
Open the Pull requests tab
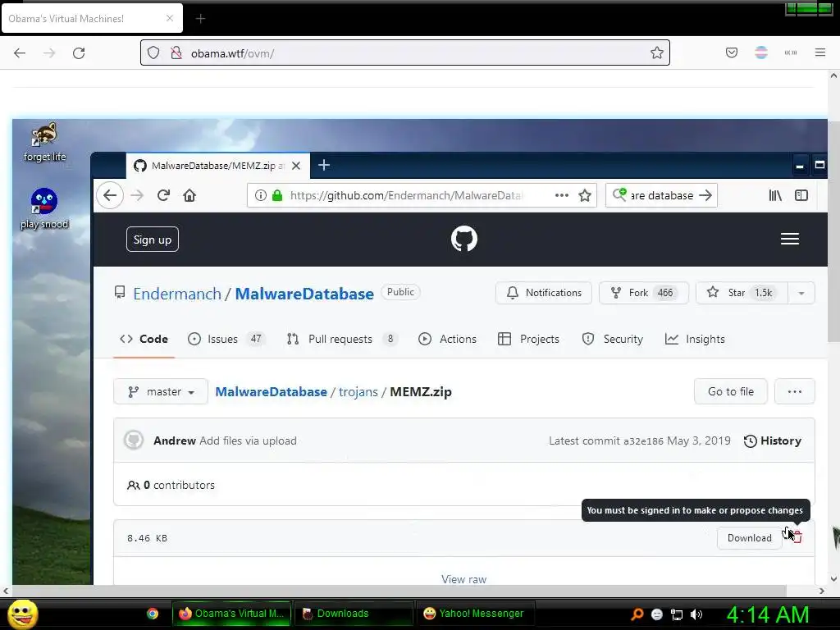click(342, 339)
